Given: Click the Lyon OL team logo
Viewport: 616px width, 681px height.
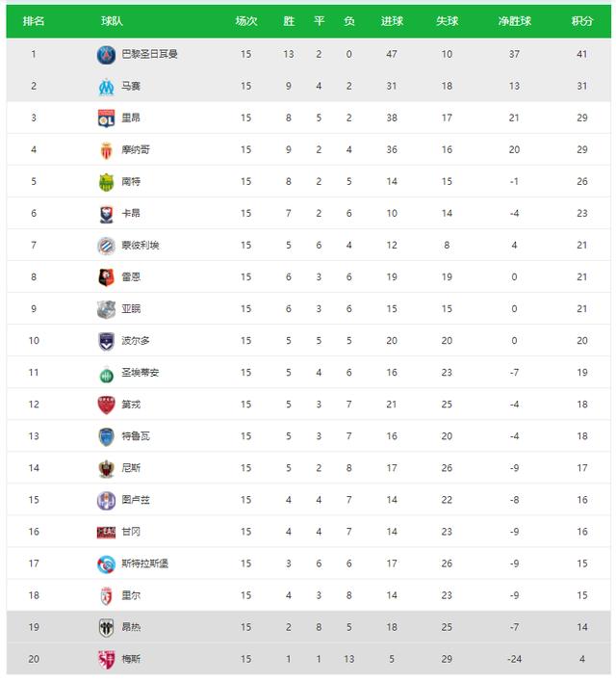Looking at the screenshot, I should [x=107, y=118].
